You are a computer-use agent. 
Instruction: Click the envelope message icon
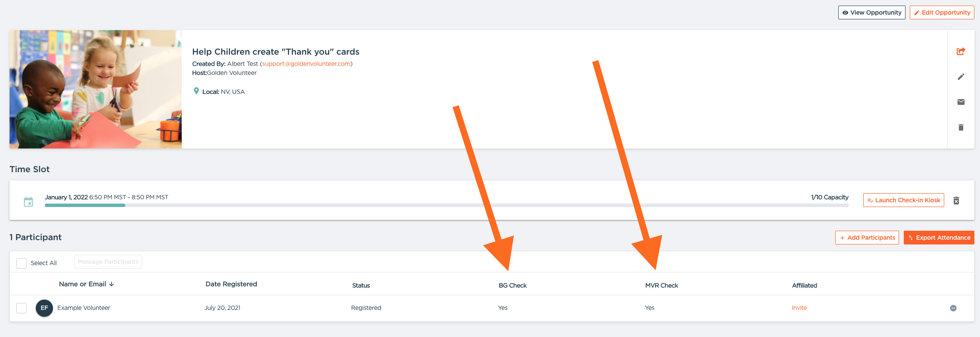coord(961,102)
